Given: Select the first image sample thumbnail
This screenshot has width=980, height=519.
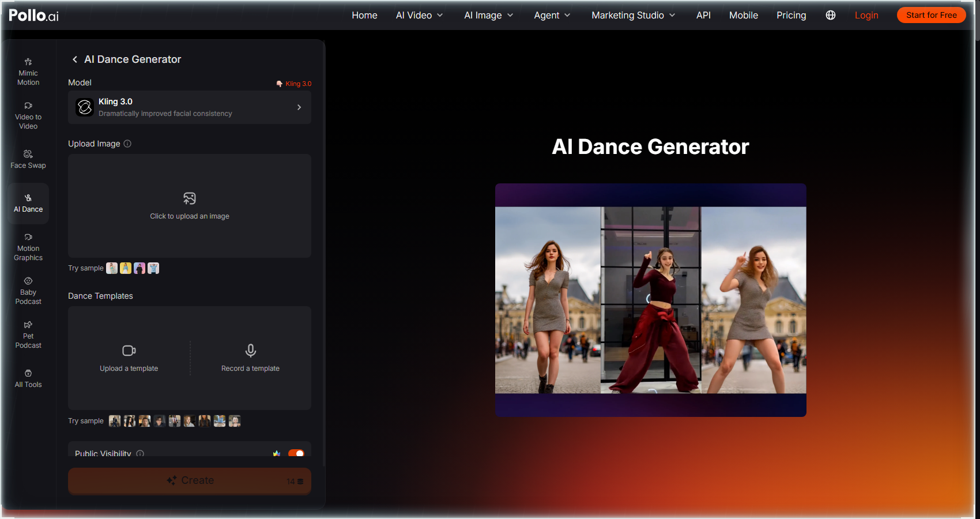Looking at the screenshot, I should click(x=112, y=268).
